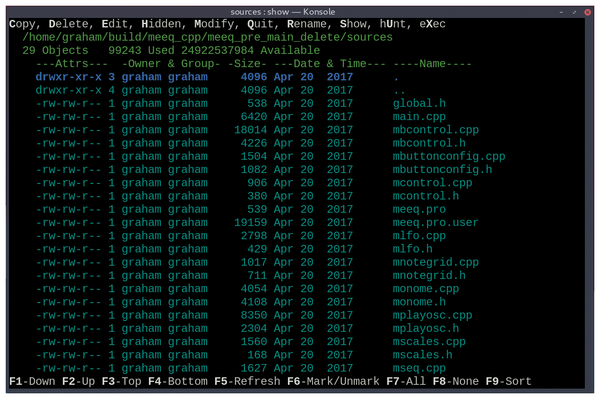Select the file meeq.pro
600x399 pixels.
[419, 209]
